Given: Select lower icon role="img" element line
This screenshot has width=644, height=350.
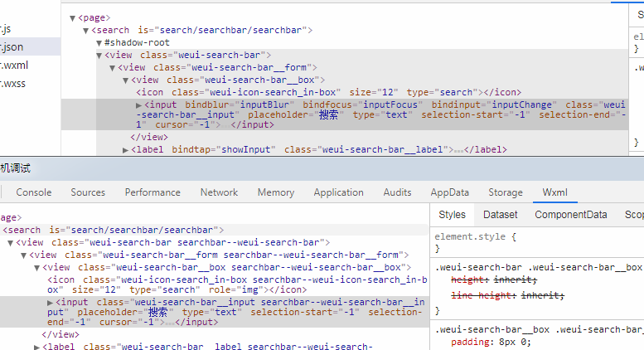Looking at the screenshot, I should (x=237, y=284).
